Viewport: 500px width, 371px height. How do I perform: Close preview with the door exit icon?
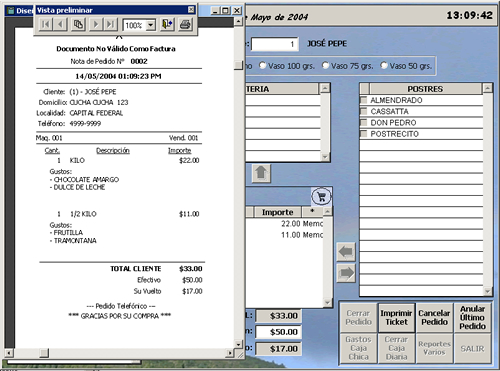click(x=167, y=24)
